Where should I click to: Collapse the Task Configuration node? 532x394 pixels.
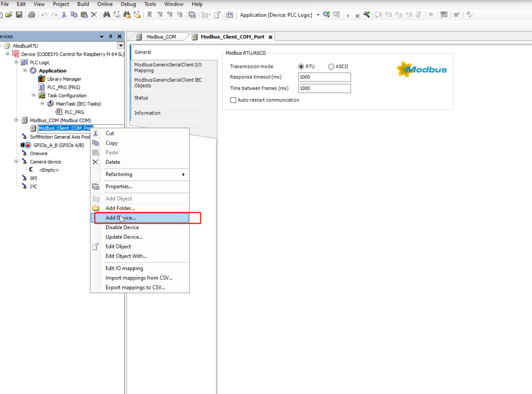pyautogui.click(x=34, y=95)
